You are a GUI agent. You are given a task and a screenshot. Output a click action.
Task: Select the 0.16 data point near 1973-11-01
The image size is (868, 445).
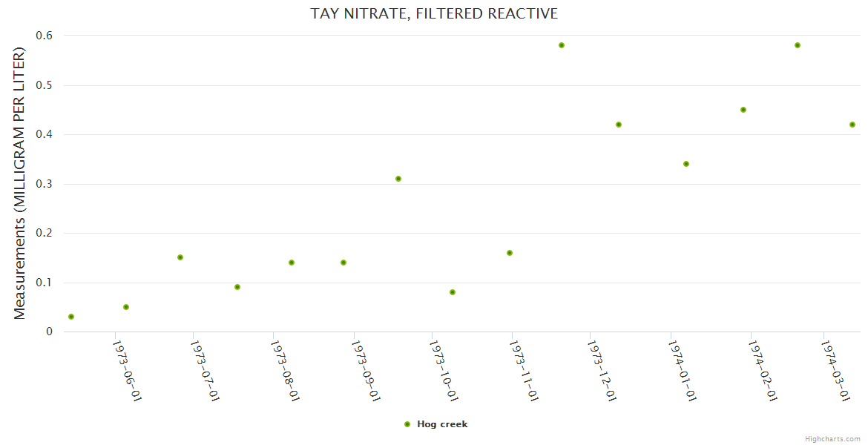coord(510,253)
